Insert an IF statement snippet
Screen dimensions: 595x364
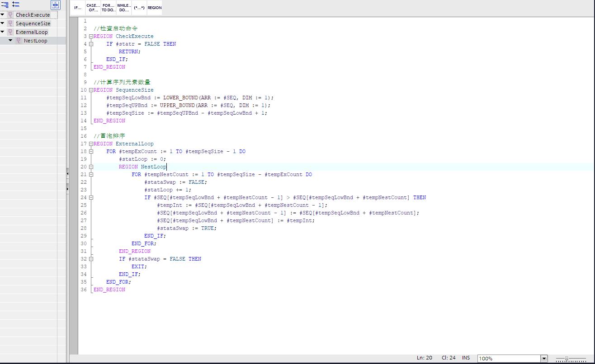pyautogui.click(x=78, y=8)
